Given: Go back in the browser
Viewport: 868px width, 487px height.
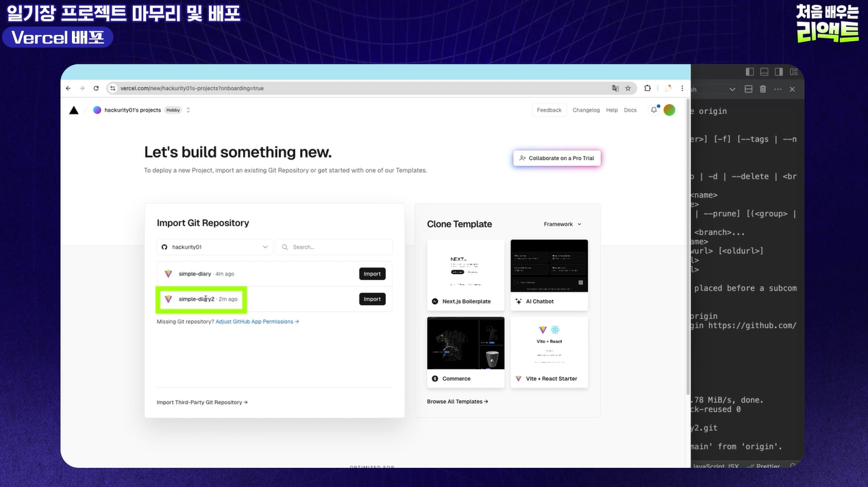Looking at the screenshot, I should pos(69,88).
